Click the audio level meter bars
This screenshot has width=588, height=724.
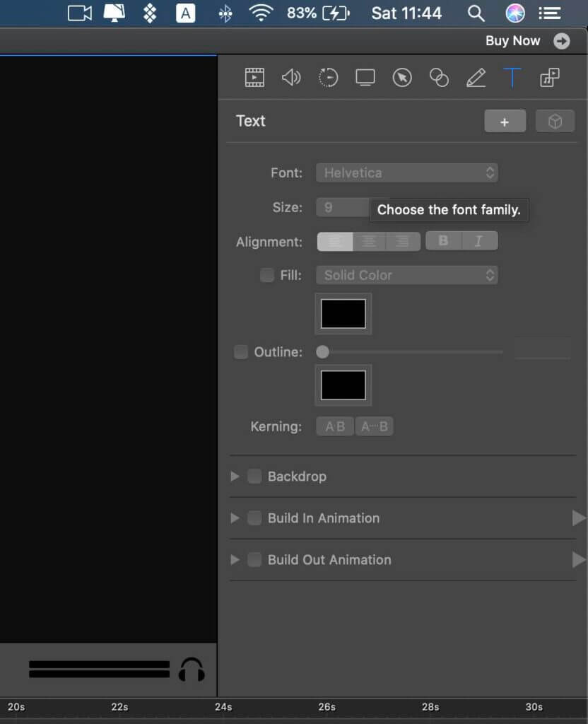pos(99,669)
